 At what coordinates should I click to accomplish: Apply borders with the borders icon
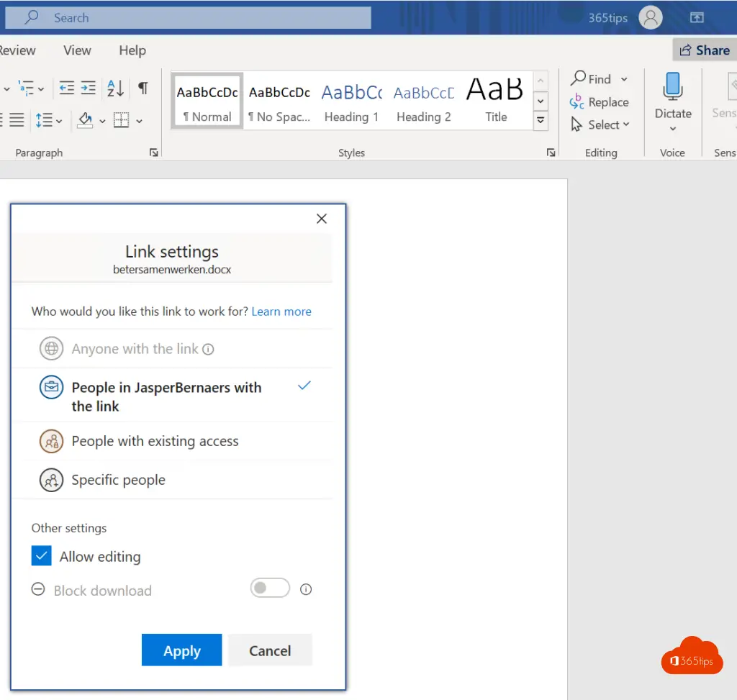121,120
